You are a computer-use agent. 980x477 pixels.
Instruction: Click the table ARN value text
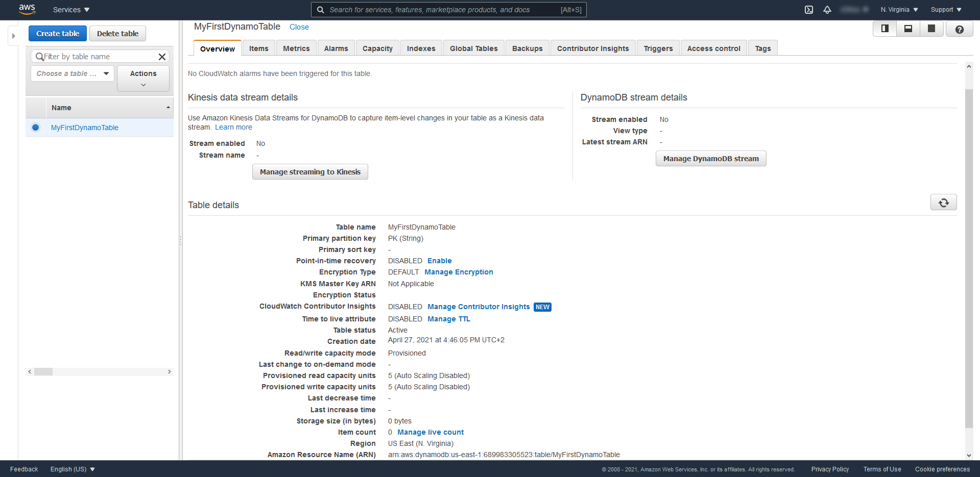coord(504,455)
